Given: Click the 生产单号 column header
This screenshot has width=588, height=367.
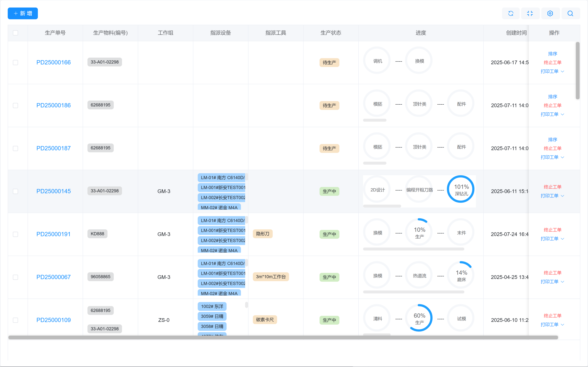Looking at the screenshot, I should pos(55,33).
